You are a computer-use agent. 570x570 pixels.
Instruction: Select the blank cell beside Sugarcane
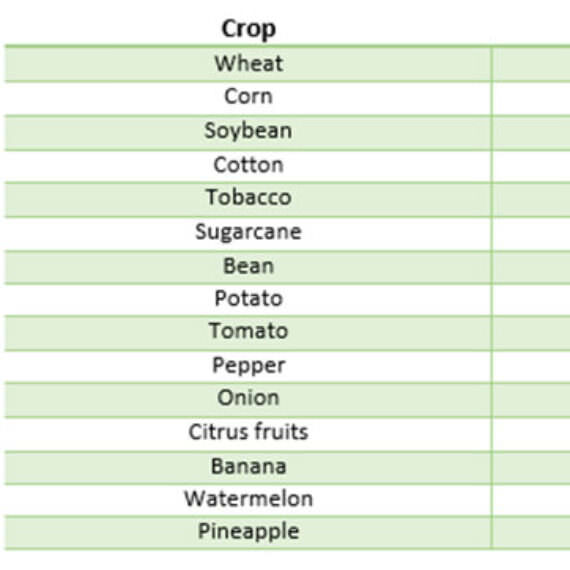point(531,233)
